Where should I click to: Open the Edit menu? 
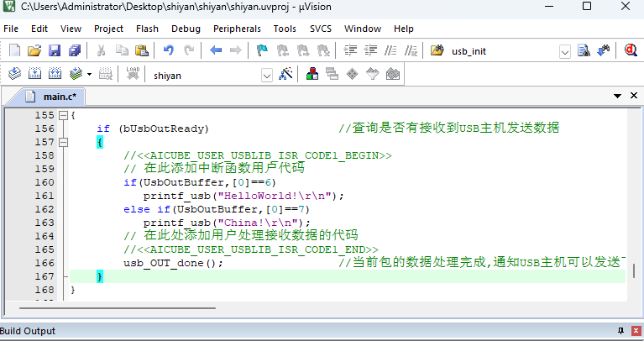[39, 29]
